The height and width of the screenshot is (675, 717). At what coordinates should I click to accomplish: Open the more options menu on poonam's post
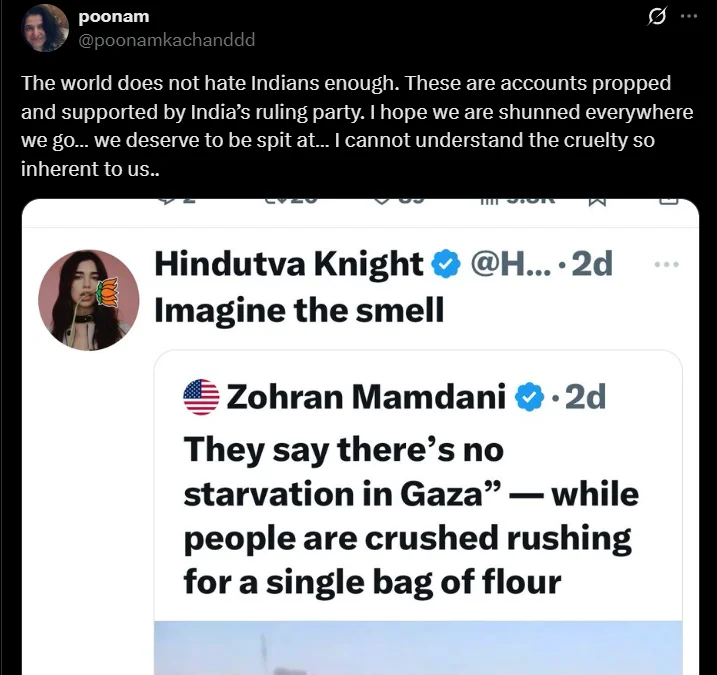tap(689, 17)
